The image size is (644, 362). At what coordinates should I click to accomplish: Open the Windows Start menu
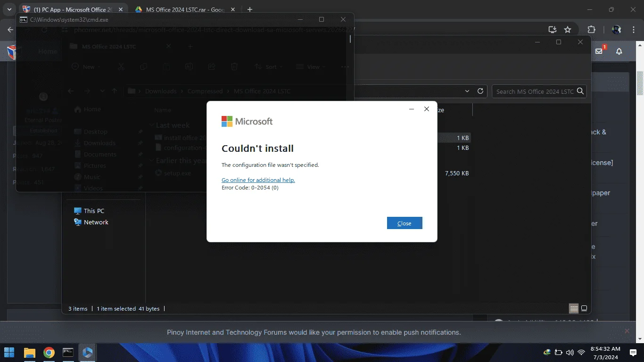pyautogui.click(x=9, y=353)
